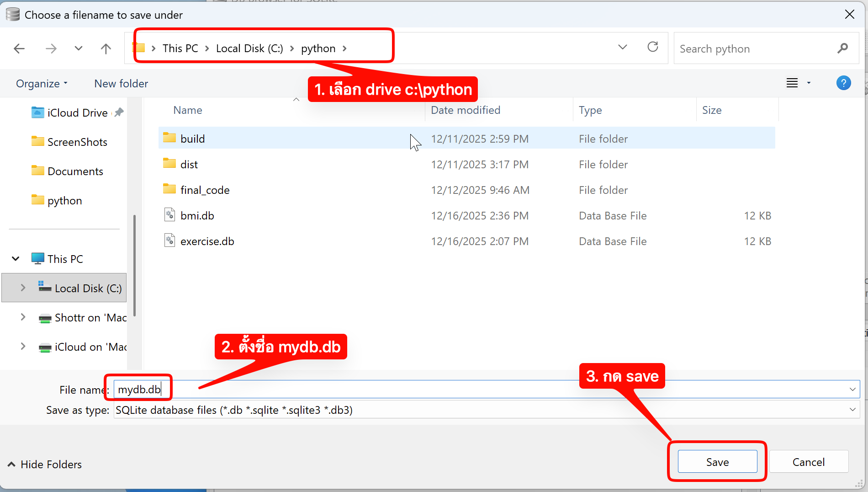Refresh the python folder listing
Viewport: 868px width, 492px height.
(653, 47)
